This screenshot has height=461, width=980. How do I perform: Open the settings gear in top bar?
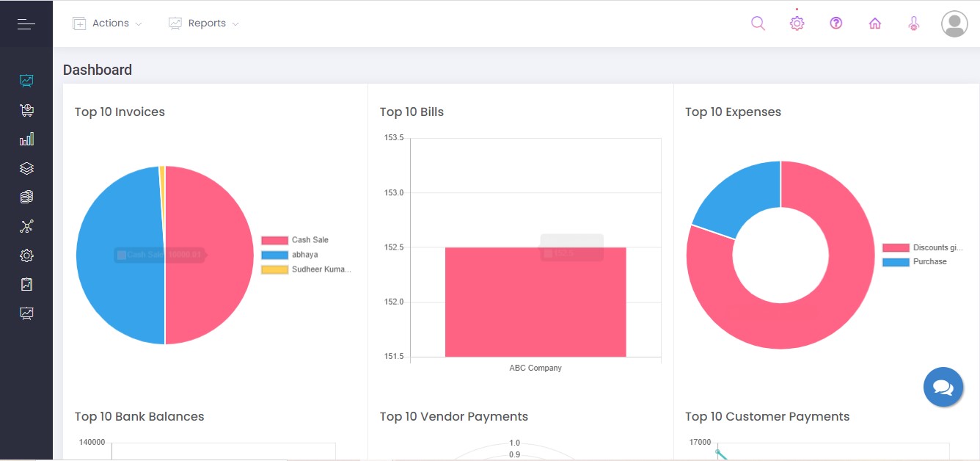(x=797, y=23)
